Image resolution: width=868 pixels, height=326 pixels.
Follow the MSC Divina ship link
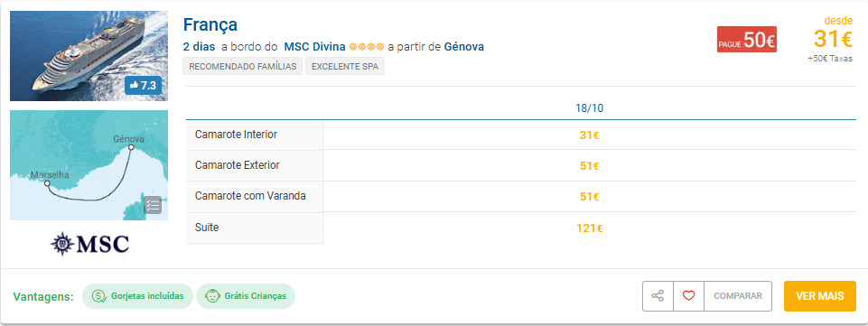point(314,47)
